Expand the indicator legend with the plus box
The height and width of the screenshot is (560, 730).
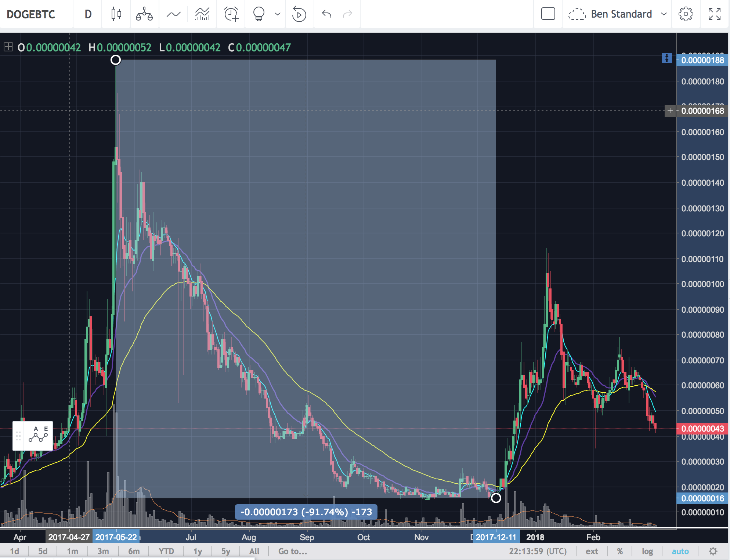point(8,47)
